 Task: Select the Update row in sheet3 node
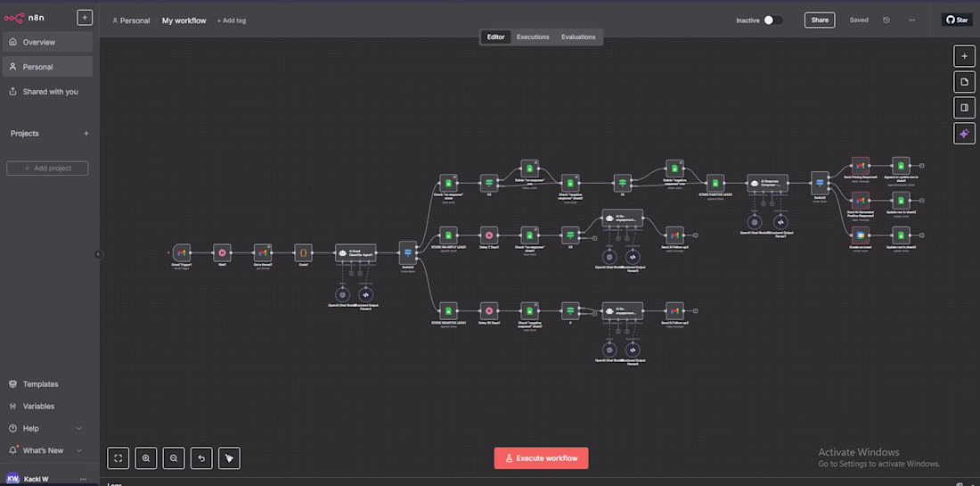pos(902,235)
